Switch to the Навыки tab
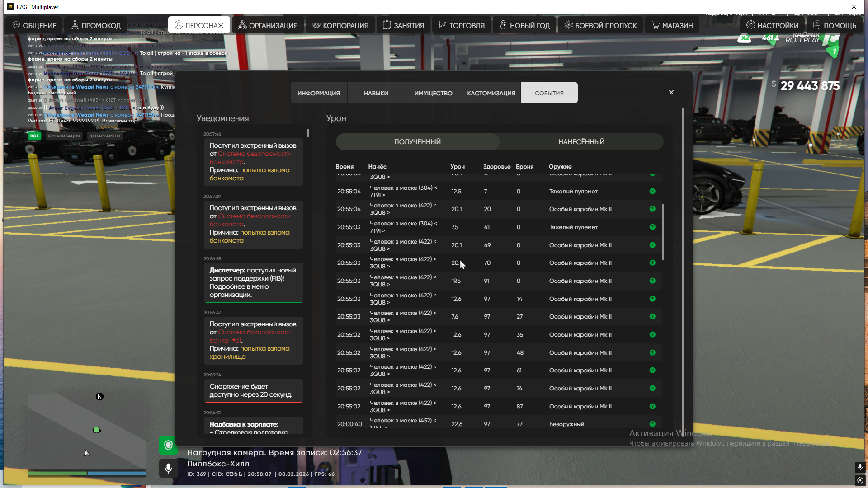Screen dimensions: 868x488 pyautogui.click(x=376, y=93)
